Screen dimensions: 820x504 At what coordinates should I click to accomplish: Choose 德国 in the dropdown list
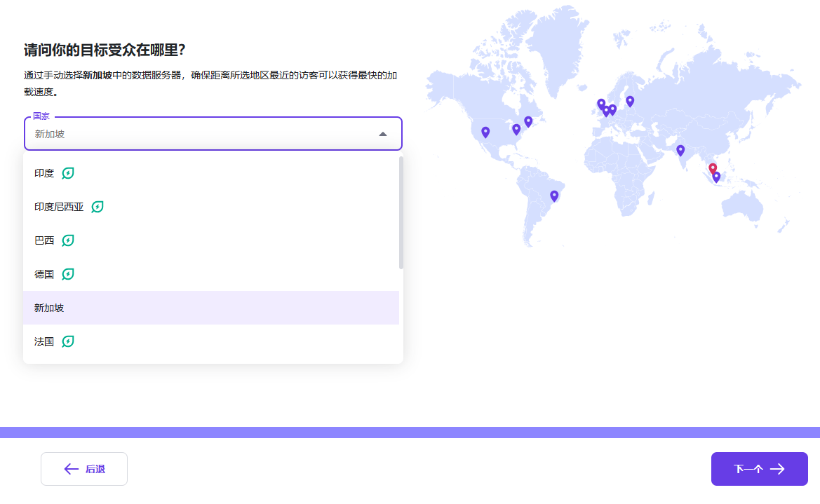pyautogui.click(x=44, y=274)
